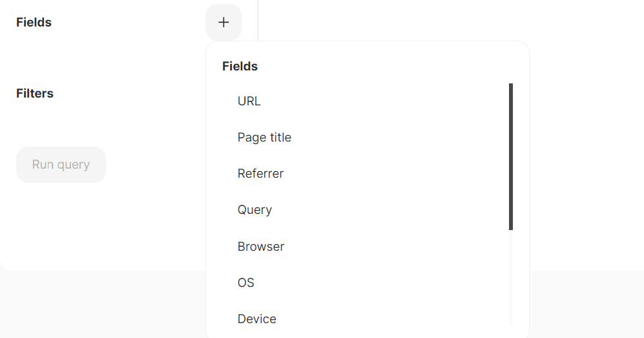
Task: Click the dark scrollbar thumb in dropdown
Action: coord(511,156)
